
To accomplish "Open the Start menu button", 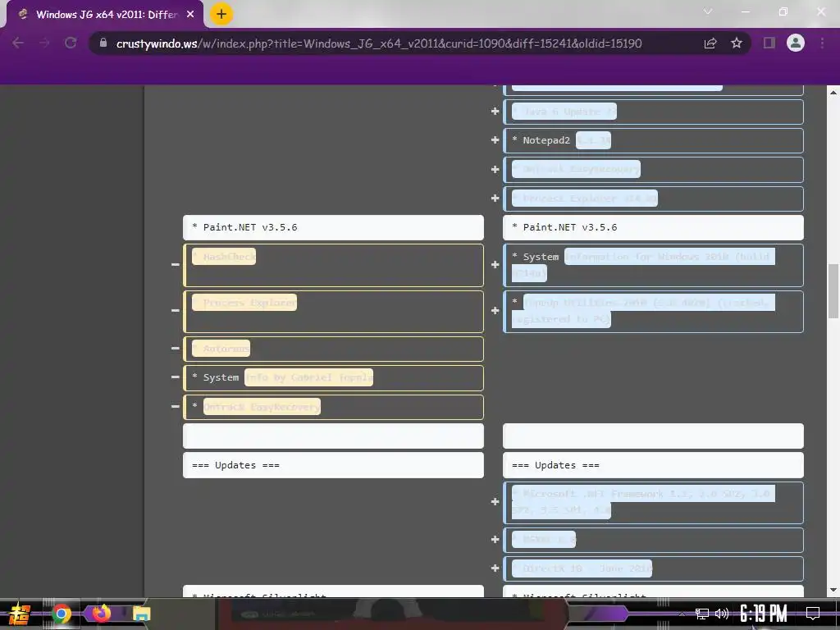I will [20, 614].
